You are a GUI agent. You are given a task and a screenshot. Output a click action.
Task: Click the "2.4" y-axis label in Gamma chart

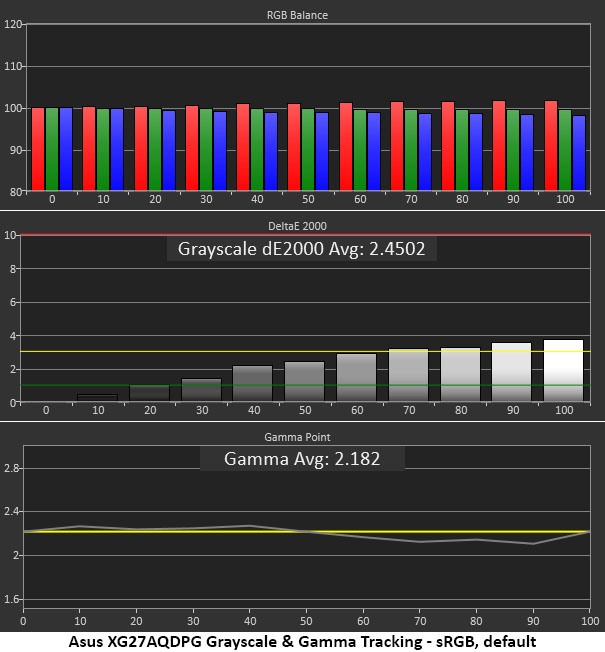[x=11, y=512]
